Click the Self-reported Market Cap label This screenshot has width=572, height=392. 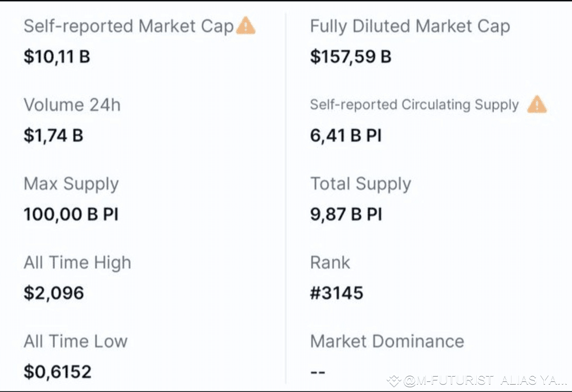128,26
